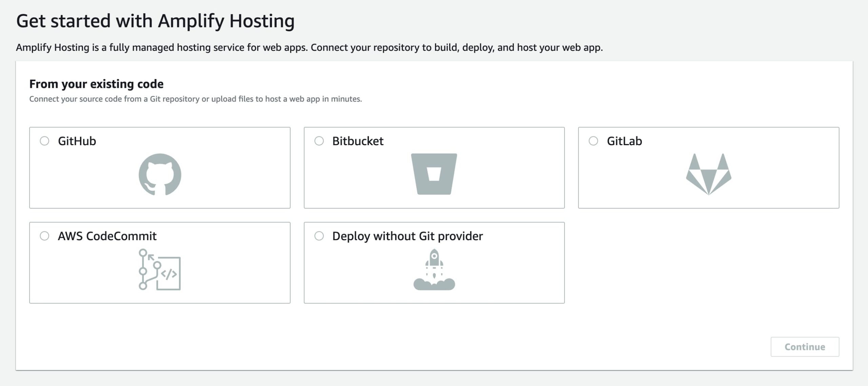Select the Bitbucket radio button
868x386 pixels.
point(319,141)
